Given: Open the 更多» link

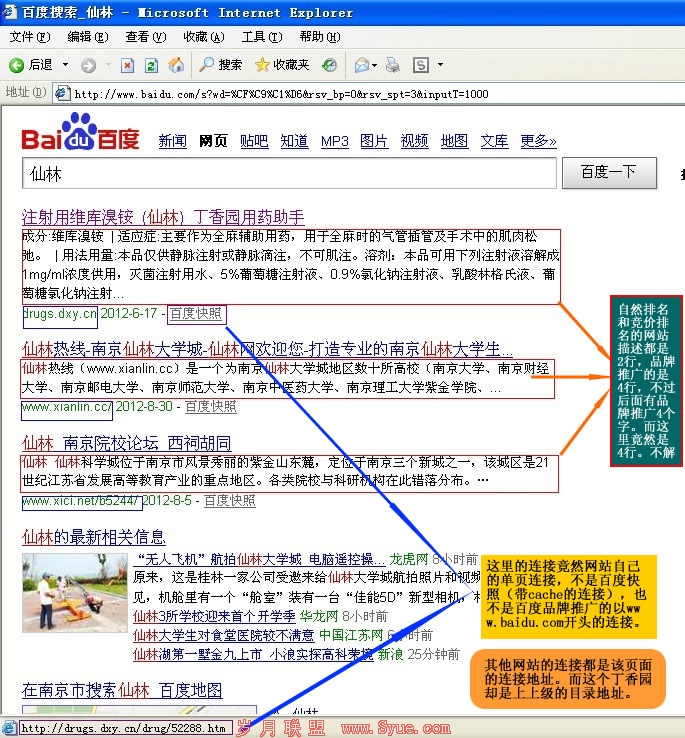Looking at the screenshot, I should [x=538, y=141].
